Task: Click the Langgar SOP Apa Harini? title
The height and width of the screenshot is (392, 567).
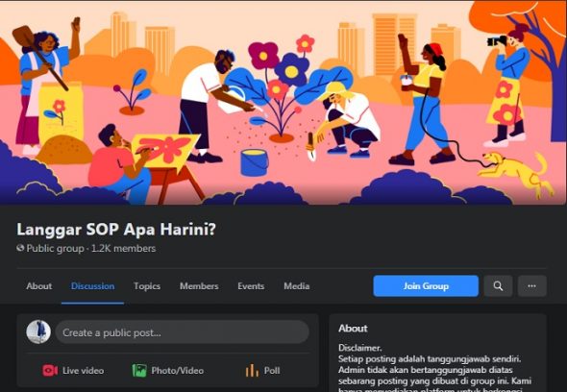Action: tap(116, 230)
